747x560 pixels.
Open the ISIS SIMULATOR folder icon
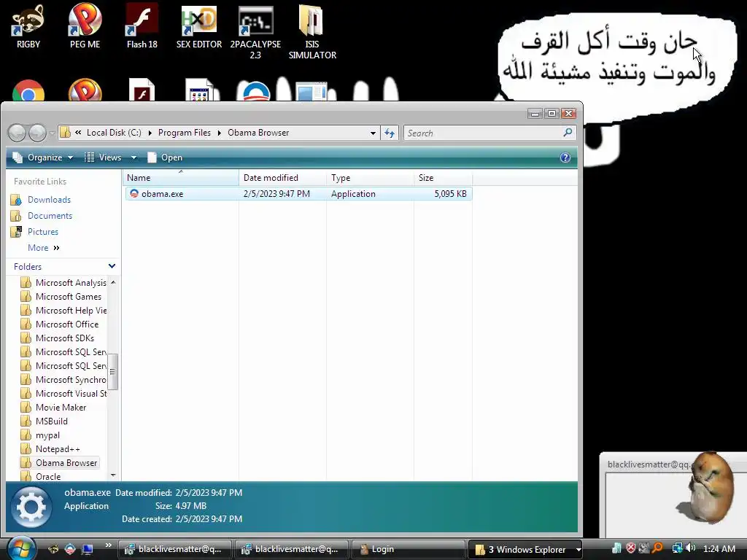[312, 32]
